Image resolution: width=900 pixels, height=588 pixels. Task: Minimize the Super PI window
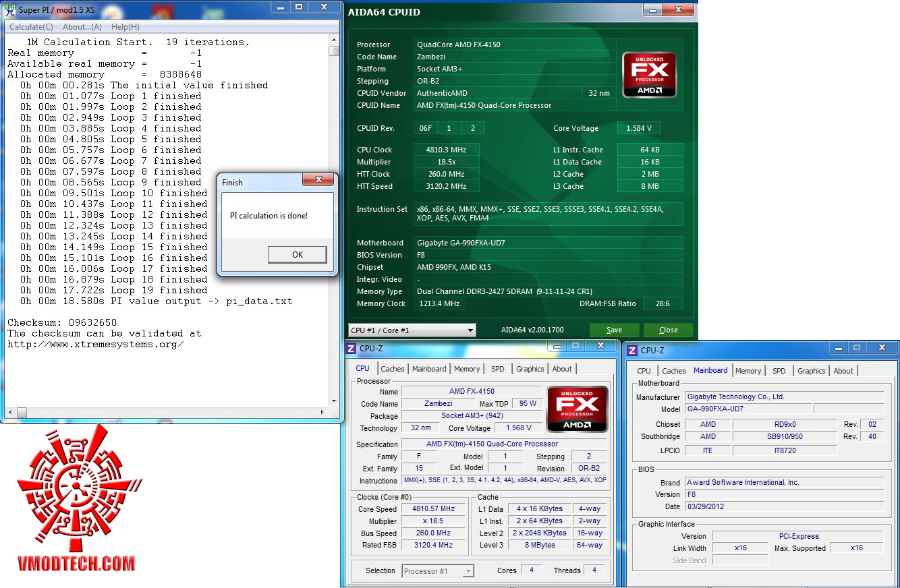[281, 7]
